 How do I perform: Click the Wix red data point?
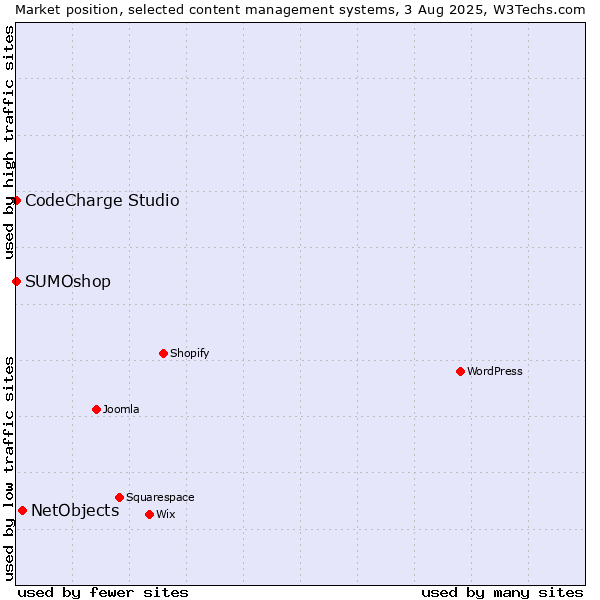(150, 515)
